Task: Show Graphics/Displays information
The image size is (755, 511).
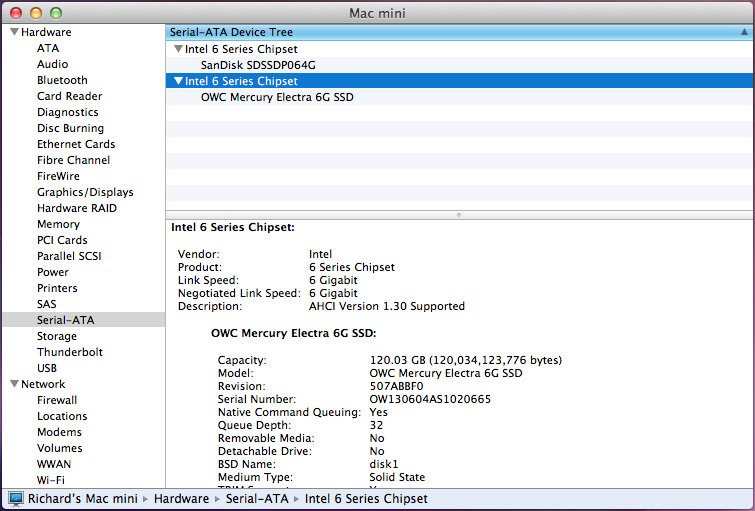Action: point(85,192)
